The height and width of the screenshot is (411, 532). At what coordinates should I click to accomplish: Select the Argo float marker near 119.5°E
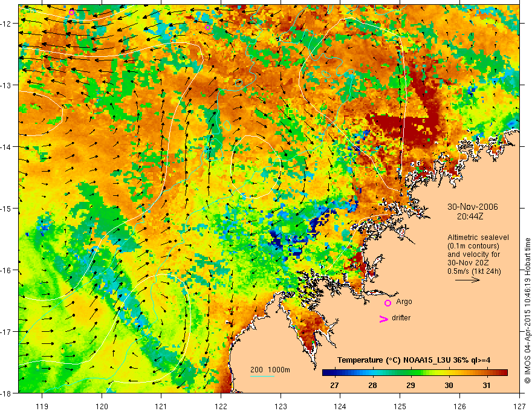tap(71, 13)
